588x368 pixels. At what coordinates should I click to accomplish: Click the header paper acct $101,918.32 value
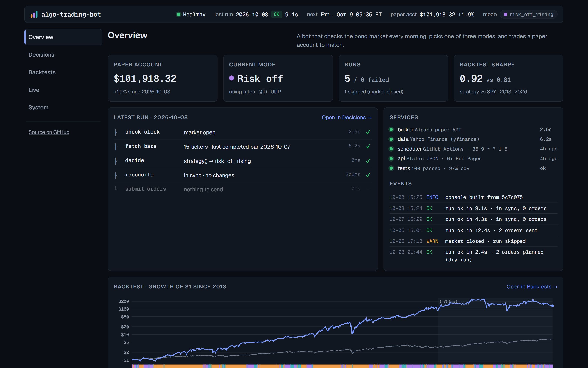click(438, 14)
